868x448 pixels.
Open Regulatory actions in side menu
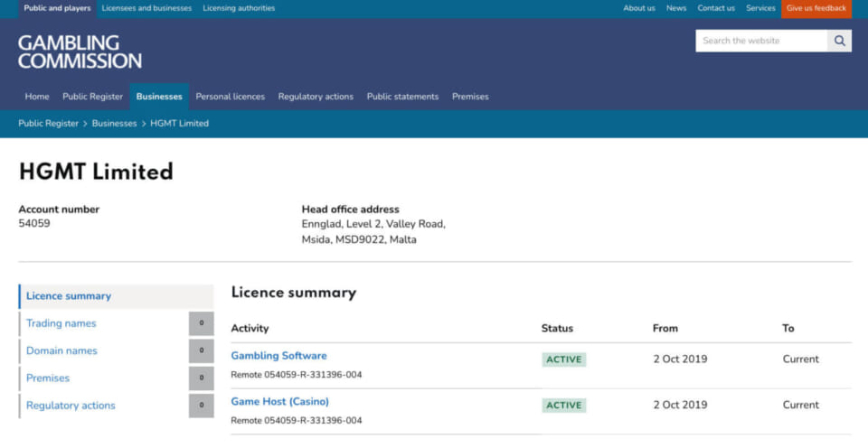71,406
